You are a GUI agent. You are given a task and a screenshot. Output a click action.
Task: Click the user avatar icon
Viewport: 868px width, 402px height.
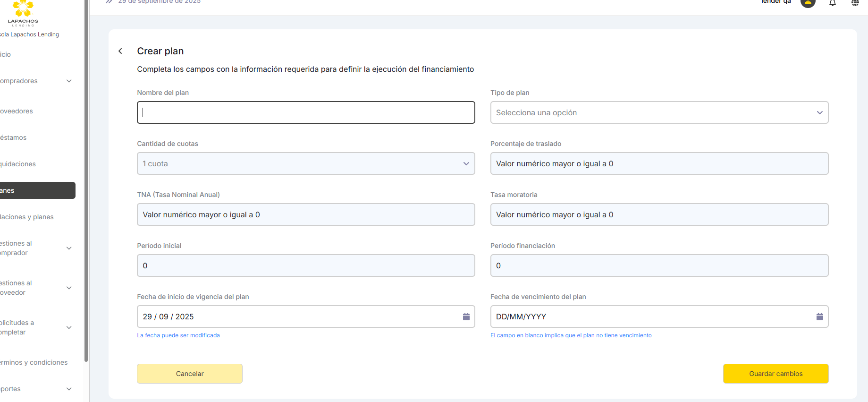808,3
